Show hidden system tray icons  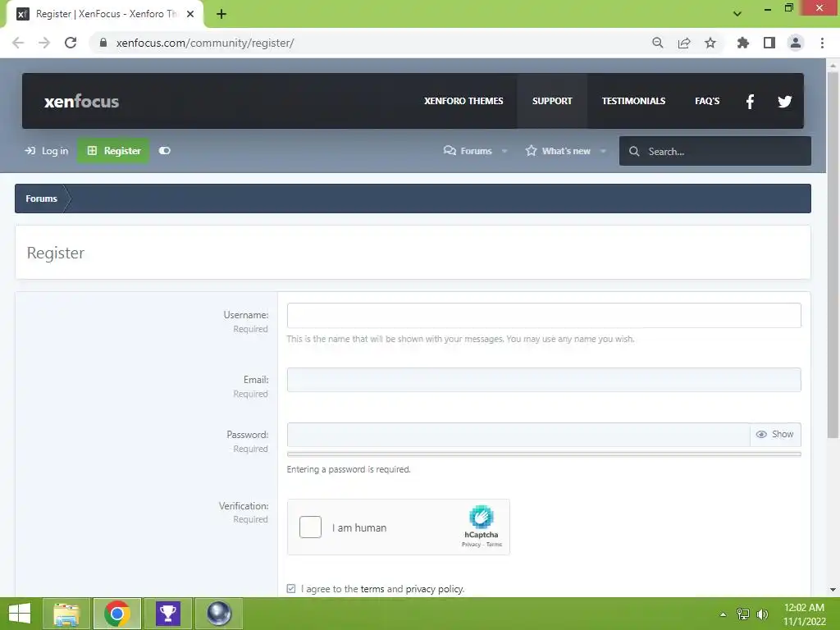(x=724, y=614)
